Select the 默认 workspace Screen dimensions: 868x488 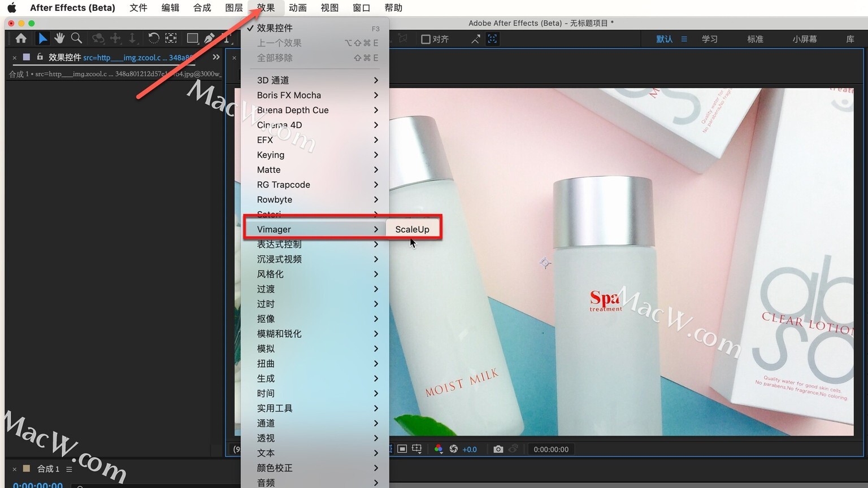(665, 39)
